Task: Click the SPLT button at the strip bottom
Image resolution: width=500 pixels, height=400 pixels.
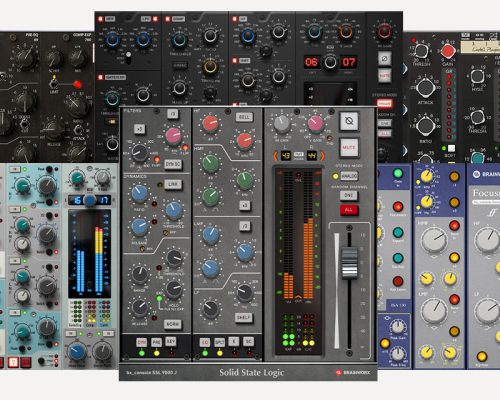Action: (219, 342)
